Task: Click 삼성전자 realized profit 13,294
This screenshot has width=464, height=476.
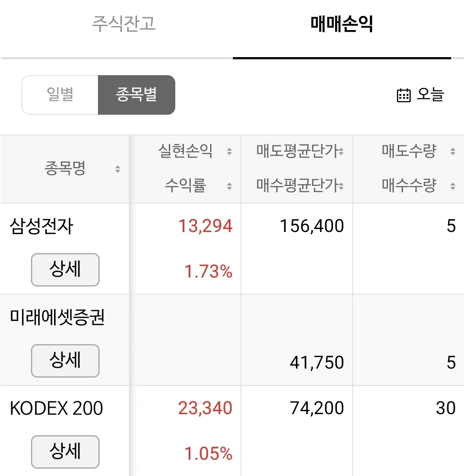Action: click(205, 226)
